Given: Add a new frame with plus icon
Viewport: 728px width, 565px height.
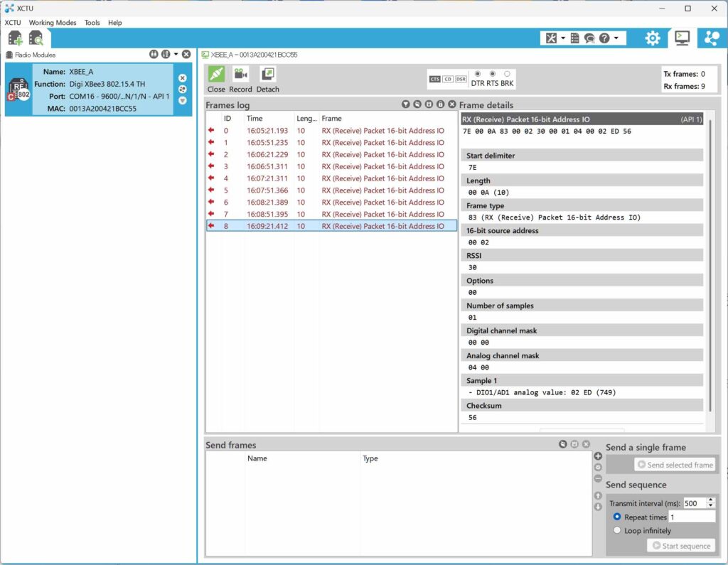Looking at the screenshot, I should (x=598, y=456).
